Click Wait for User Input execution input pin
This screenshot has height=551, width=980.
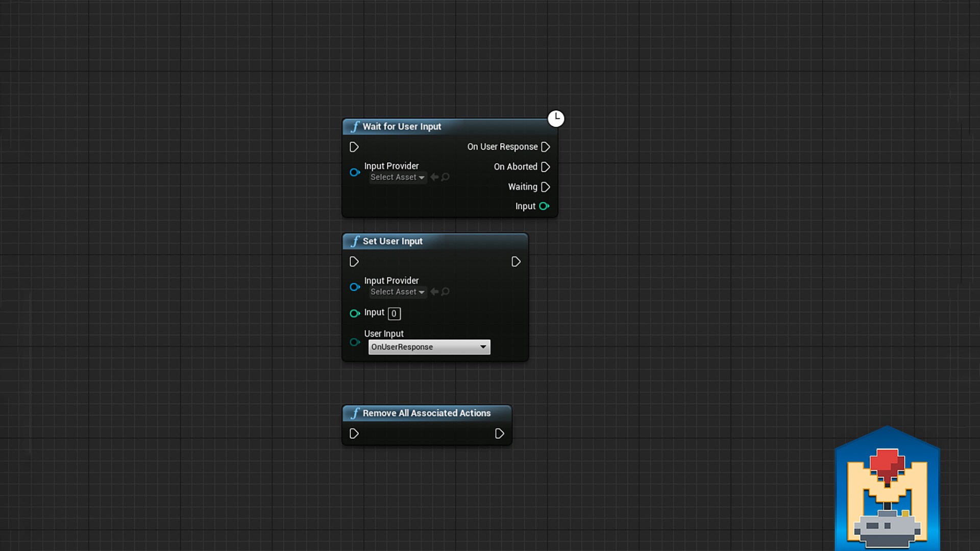click(x=354, y=147)
